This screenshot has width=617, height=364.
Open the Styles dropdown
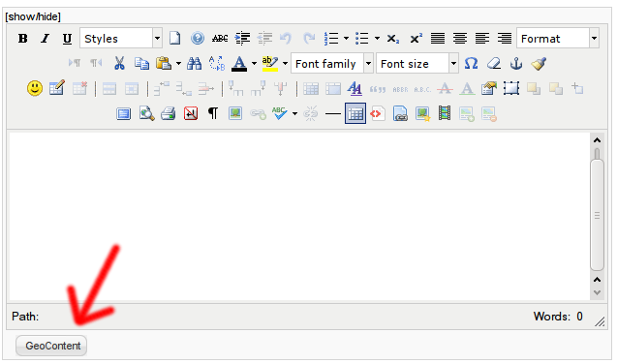(x=121, y=38)
